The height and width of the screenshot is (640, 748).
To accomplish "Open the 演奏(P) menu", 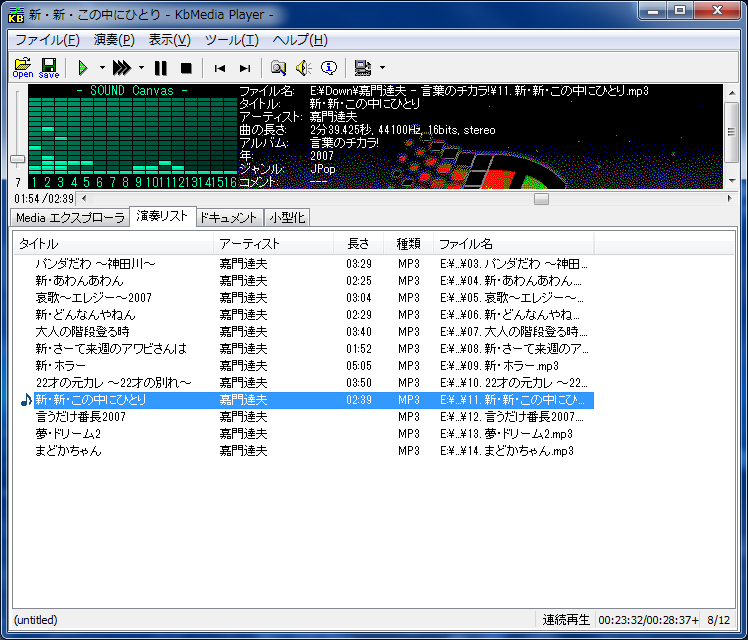I will point(114,40).
